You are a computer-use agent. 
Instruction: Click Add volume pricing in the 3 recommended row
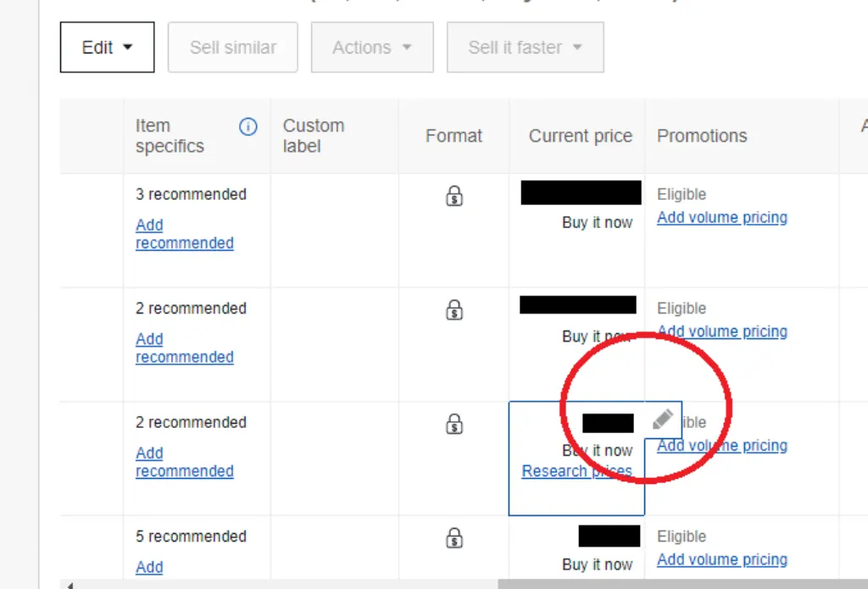pyautogui.click(x=722, y=218)
